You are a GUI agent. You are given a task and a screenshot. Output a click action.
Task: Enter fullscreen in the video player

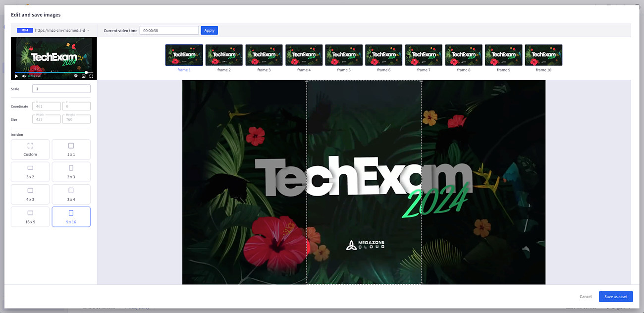[x=91, y=76]
